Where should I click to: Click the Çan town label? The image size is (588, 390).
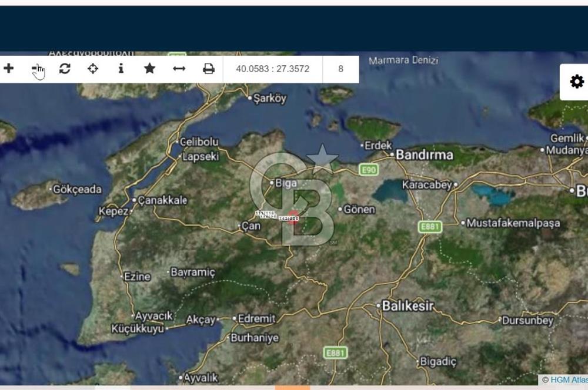[251, 226]
